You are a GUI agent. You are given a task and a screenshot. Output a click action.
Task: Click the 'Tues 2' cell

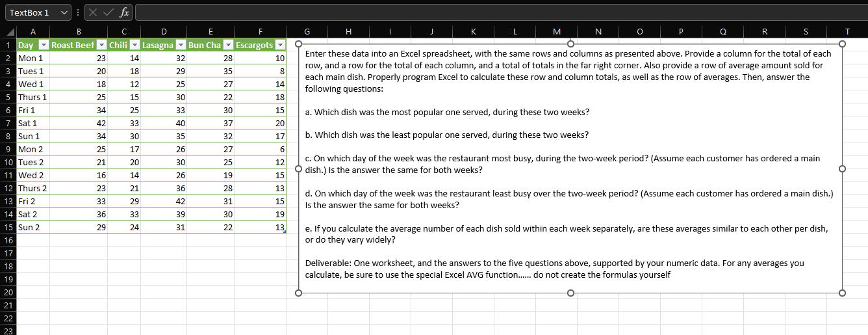pyautogui.click(x=32, y=162)
